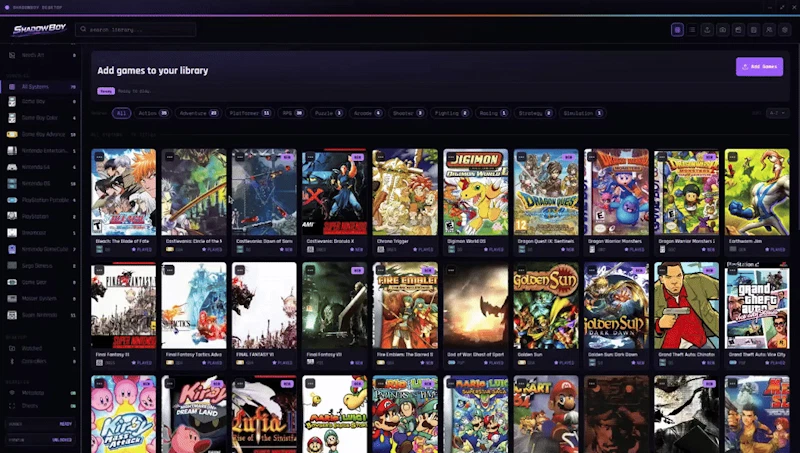Open Fire Emblem: The Sacred Stones cover
This screenshot has height=453, width=800.
click(405, 305)
